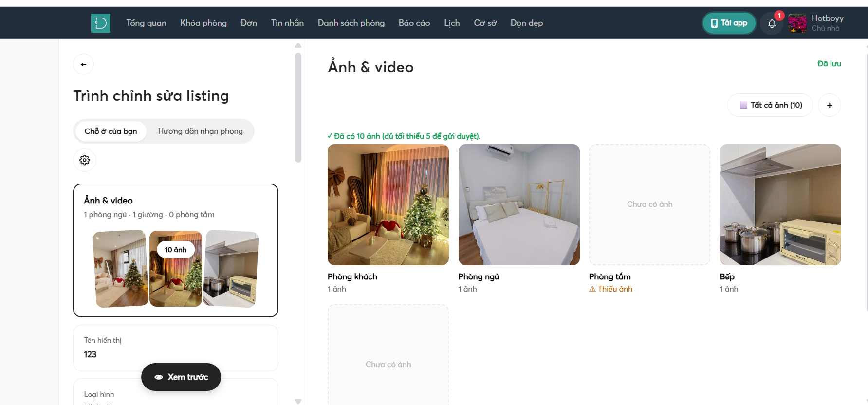868x405 pixels.
Task: Open the Lịch menu
Action: [452, 23]
